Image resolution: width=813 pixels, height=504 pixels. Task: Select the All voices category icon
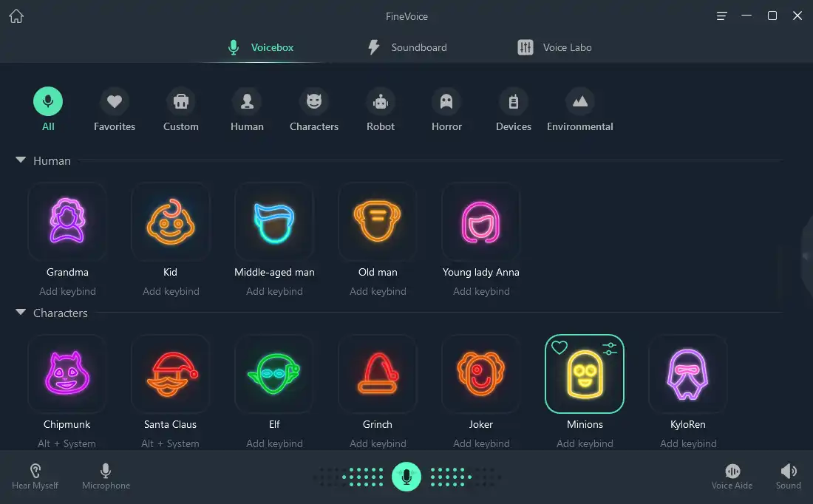[48, 101]
